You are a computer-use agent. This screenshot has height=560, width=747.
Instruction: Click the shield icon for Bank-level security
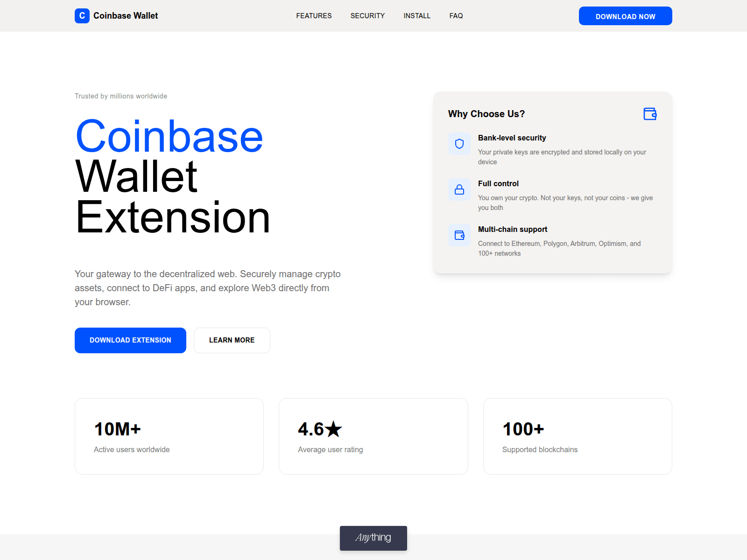tap(459, 144)
